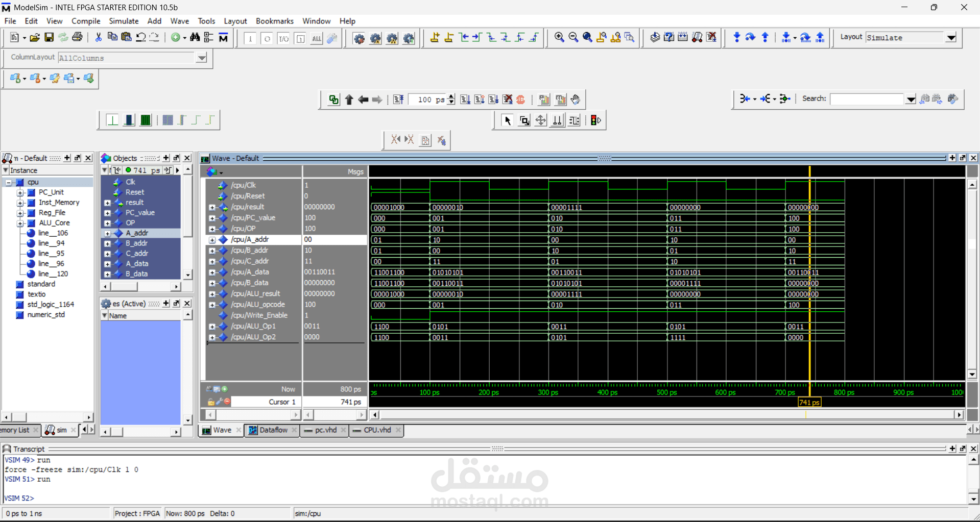Open the Layout Simulate dropdown
Viewport: 980px width, 522px height.
click(x=951, y=38)
